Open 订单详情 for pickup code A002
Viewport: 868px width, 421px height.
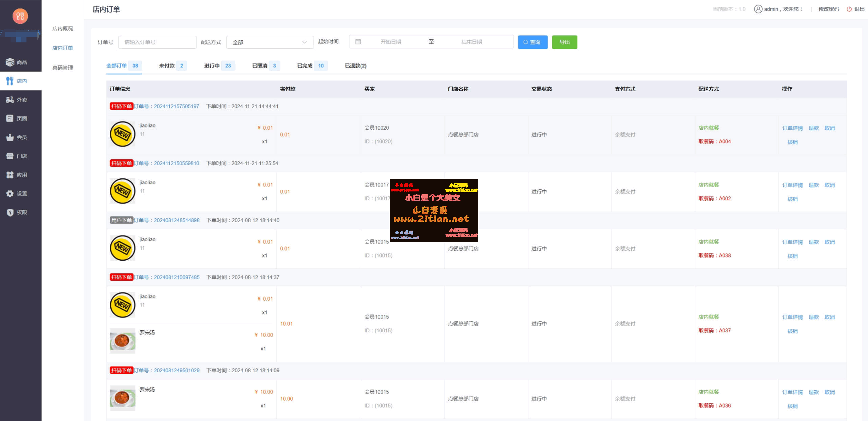click(x=792, y=185)
